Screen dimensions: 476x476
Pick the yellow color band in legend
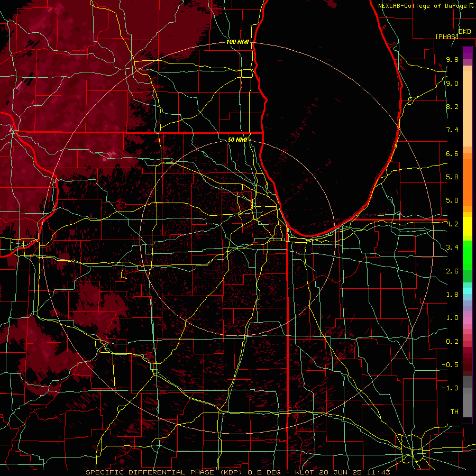[x=467, y=226]
